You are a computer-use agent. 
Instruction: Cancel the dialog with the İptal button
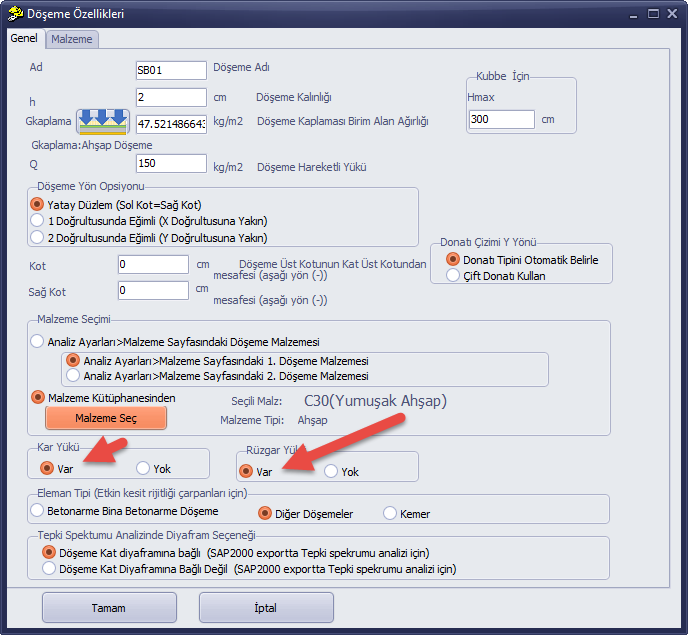pos(266,608)
